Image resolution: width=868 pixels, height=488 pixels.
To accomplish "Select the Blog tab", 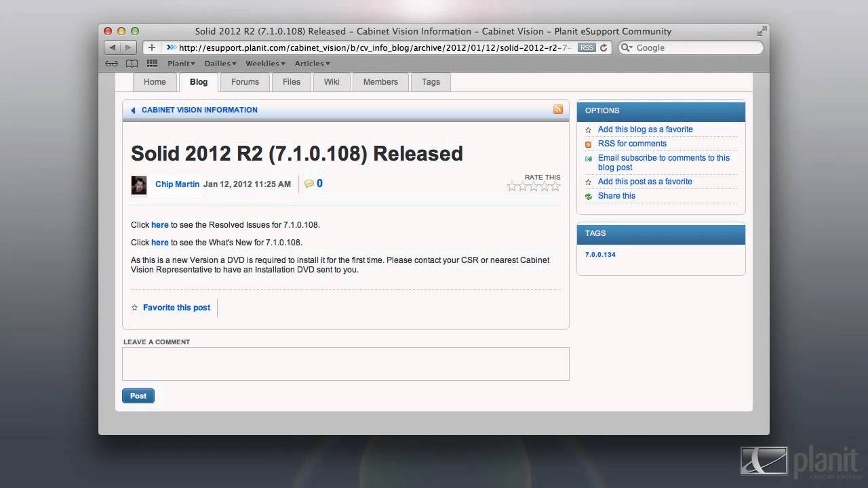I will (x=199, y=82).
